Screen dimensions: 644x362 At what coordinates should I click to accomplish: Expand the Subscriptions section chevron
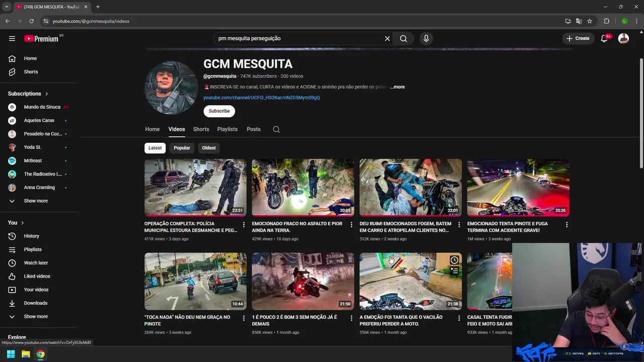pos(47,94)
